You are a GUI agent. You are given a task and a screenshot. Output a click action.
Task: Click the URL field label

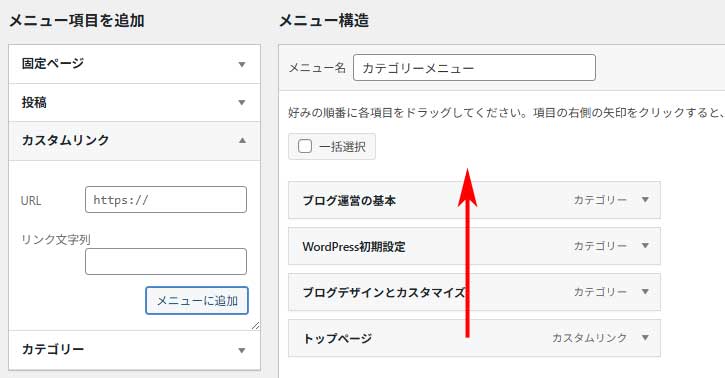[31, 201]
